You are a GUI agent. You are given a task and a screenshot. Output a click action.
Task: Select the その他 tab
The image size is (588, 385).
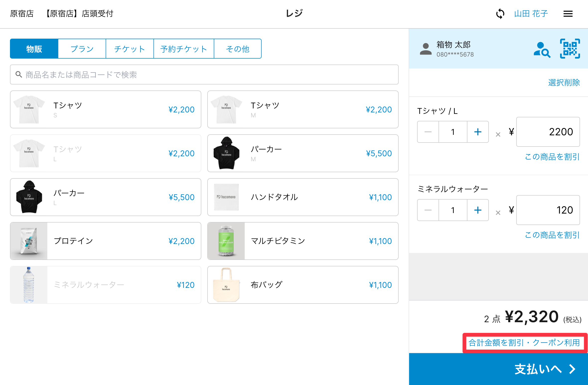click(237, 49)
